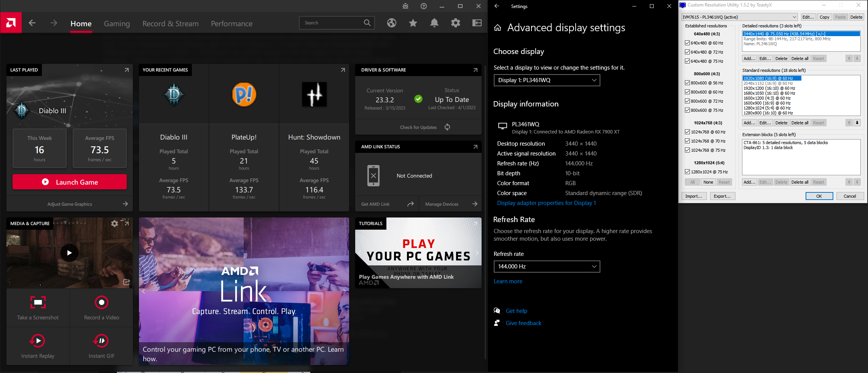Click the back arrow in the Settings window
Screen dimensions: 868x373
tap(497, 6)
